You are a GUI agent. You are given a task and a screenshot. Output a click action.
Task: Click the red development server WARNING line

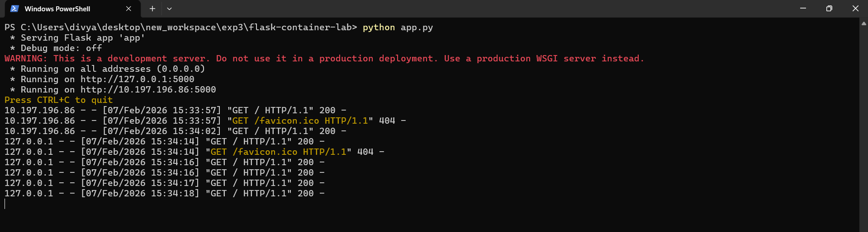(324, 59)
